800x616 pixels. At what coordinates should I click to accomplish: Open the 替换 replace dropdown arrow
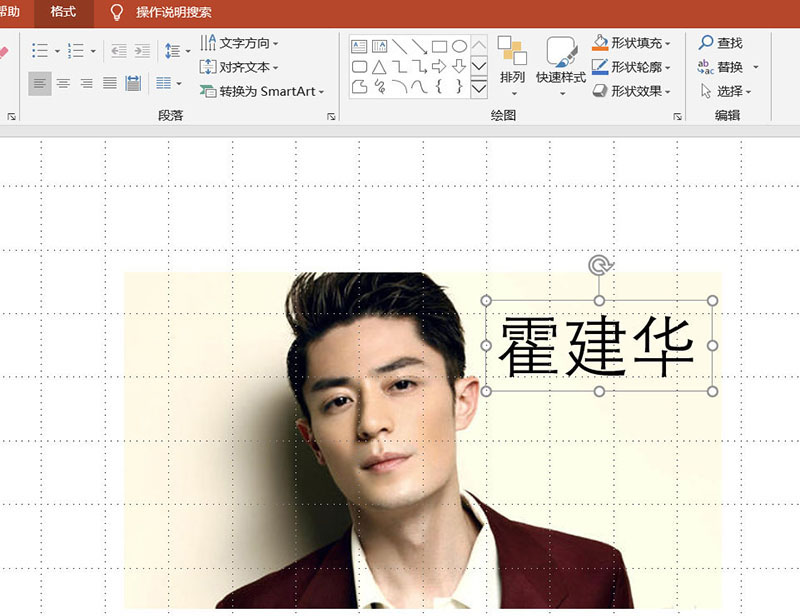click(756, 67)
